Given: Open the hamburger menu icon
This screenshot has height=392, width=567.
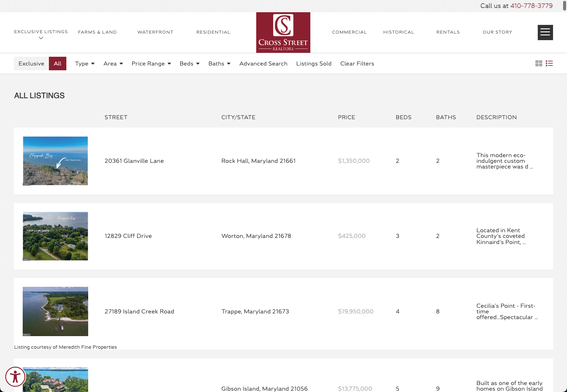Looking at the screenshot, I should coord(545,32).
